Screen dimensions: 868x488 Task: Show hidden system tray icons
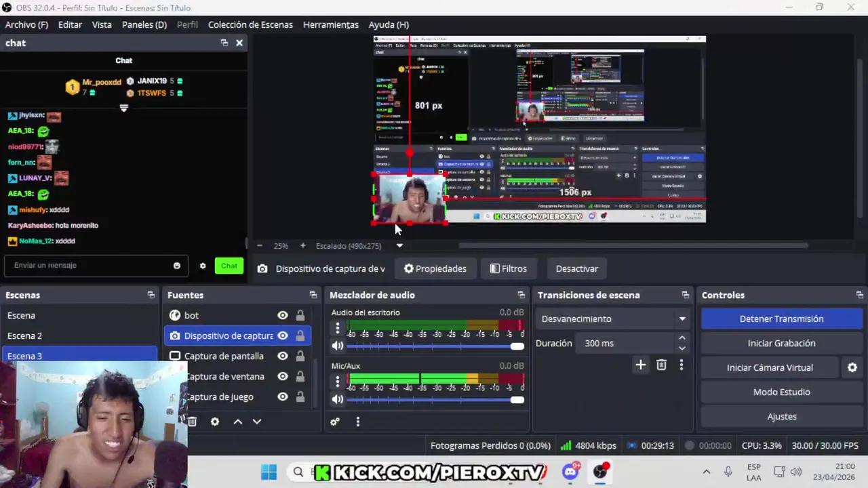(x=706, y=472)
